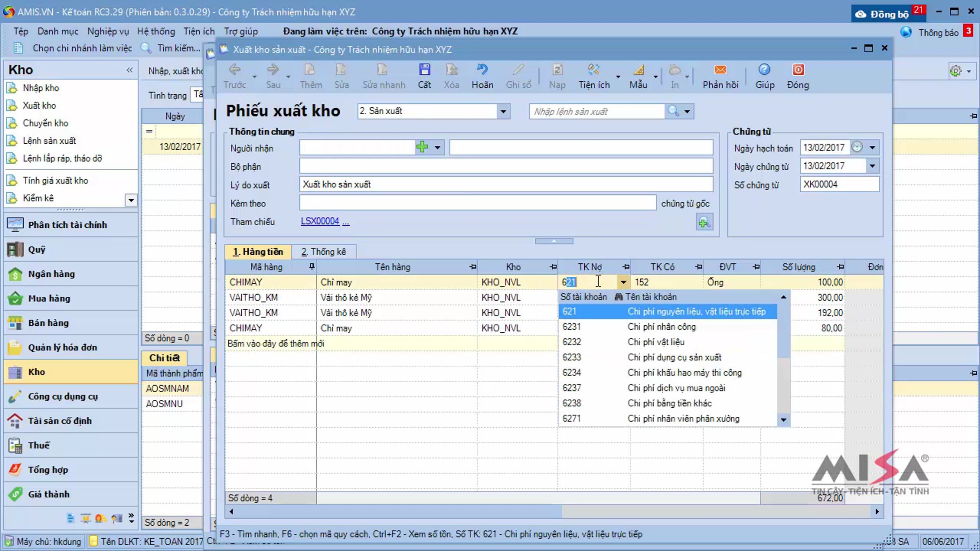Expand the Kho sidebar list dropdown arrow
This screenshot has height=551, width=980.
(x=131, y=200)
